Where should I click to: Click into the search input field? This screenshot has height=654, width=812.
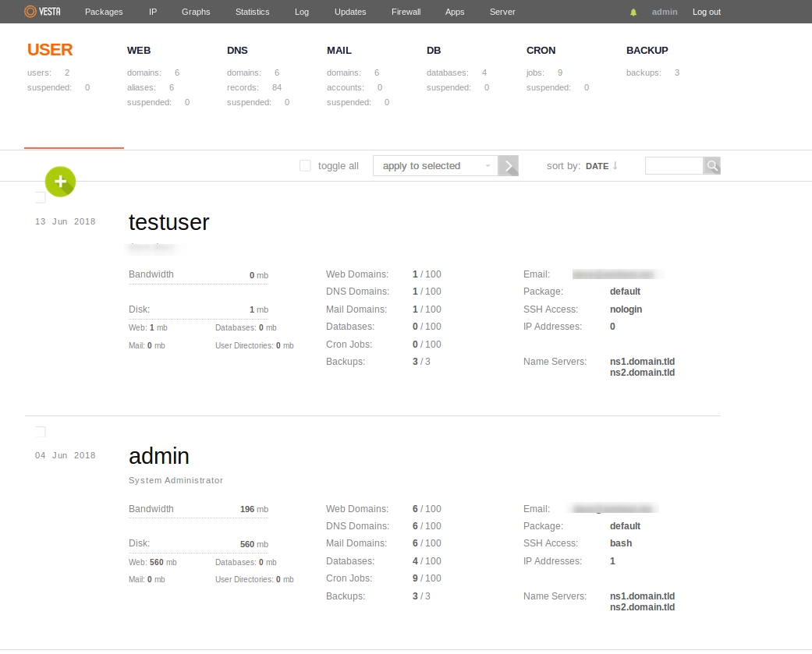click(x=674, y=165)
